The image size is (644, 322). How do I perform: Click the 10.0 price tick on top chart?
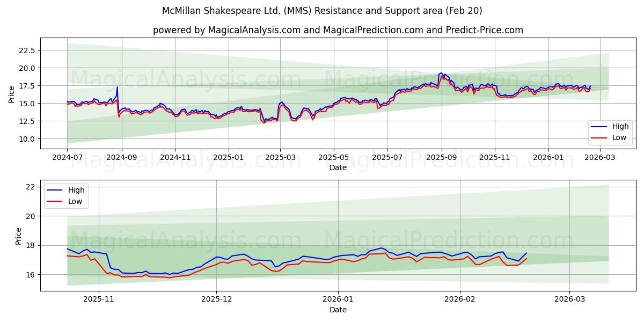pos(27,139)
